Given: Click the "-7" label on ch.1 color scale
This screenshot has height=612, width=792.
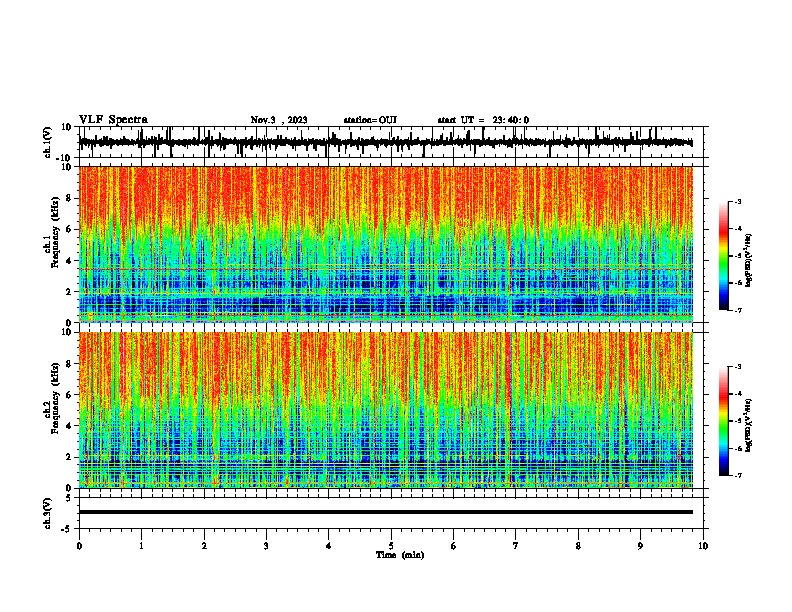Looking at the screenshot, I should 738,310.
